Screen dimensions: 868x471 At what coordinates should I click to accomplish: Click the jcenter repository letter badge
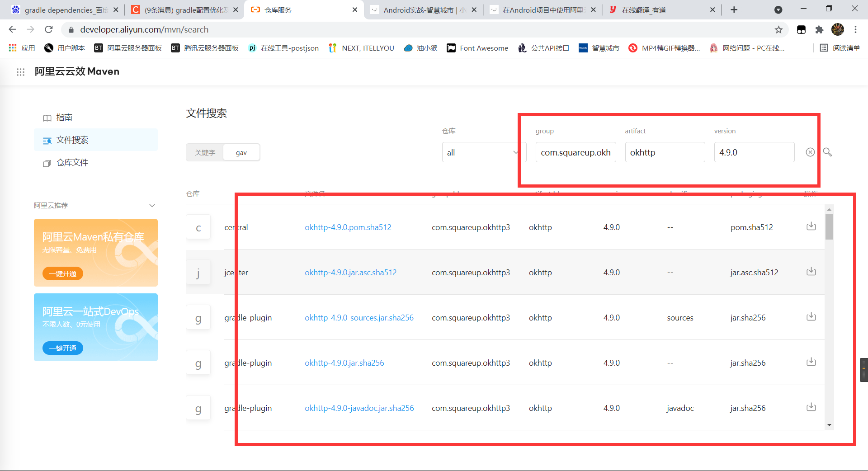[198, 273]
